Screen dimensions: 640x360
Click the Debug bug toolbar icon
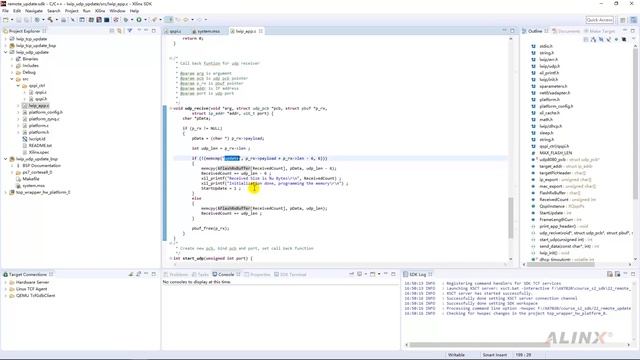point(126,20)
